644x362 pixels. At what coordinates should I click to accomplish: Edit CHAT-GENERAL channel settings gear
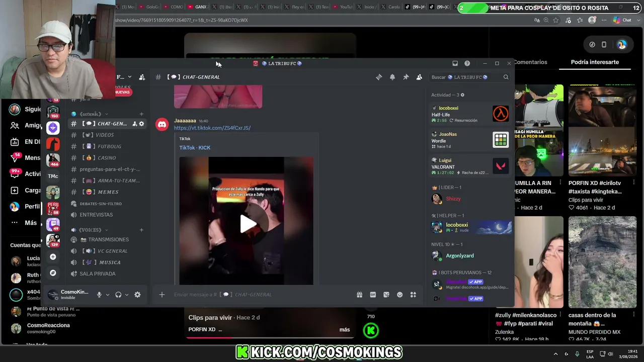tap(141, 124)
